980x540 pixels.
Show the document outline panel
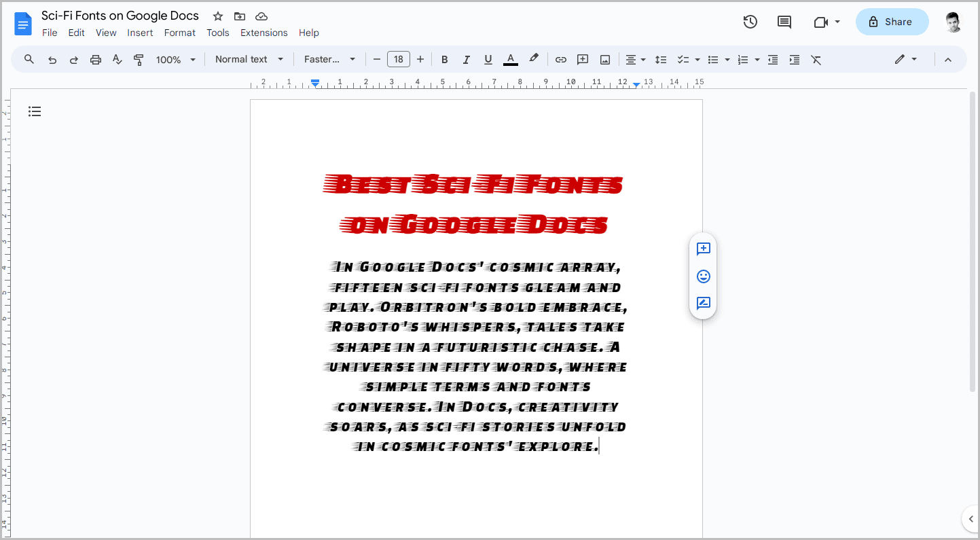click(x=35, y=111)
